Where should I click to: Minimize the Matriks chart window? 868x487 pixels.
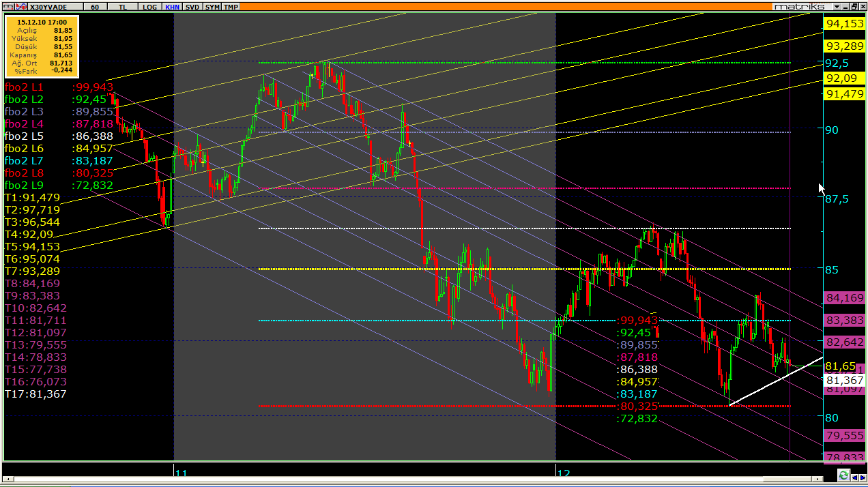845,6
